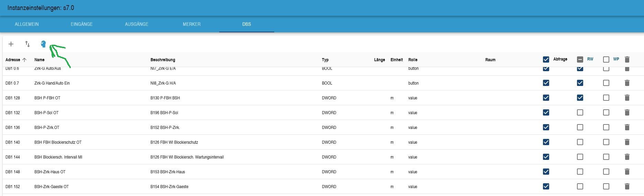Sort table by Name column header
This screenshot has width=644, height=196.
click(40, 60)
